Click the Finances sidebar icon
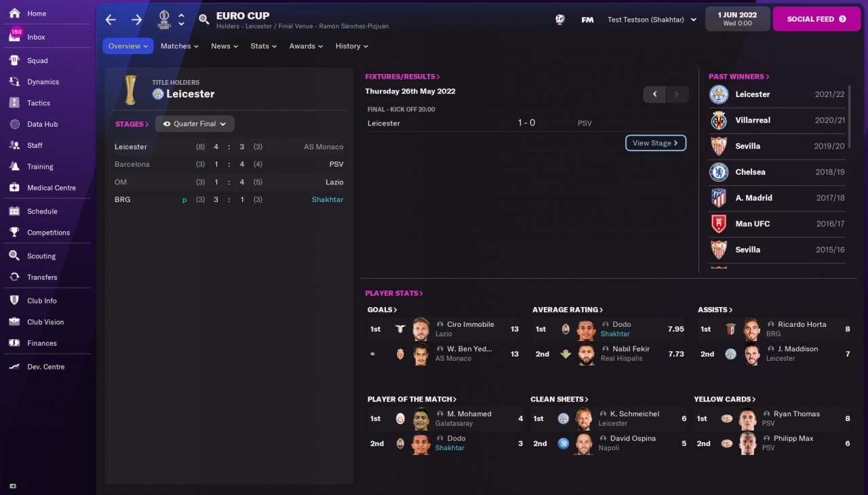Screen dimensions: 868x495 coord(14,342)
